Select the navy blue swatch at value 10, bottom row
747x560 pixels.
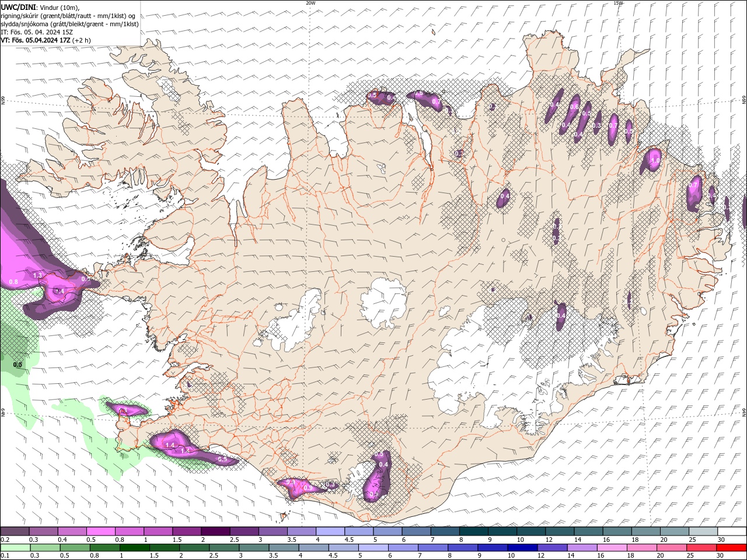point(522,548)
